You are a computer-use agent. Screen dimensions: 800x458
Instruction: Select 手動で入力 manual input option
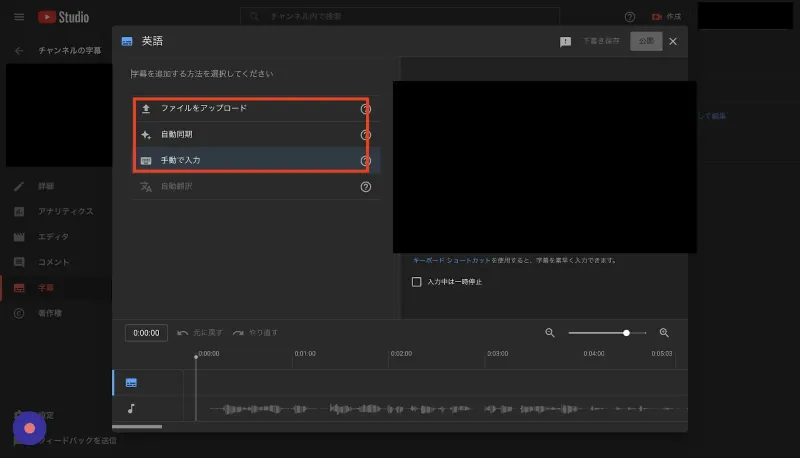[x=256, y=160]
